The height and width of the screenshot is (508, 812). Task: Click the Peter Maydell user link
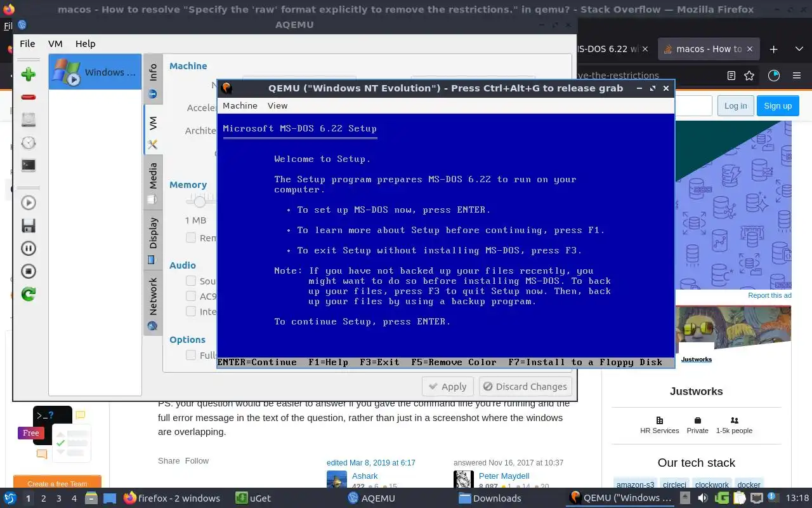coord(504,476)
